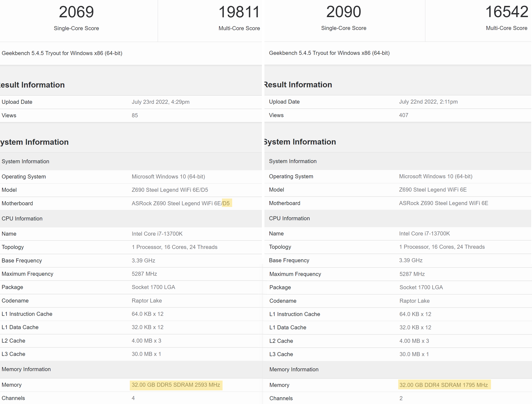Click the views count of 85
Image resolution: width=532 pixels, height=404 pixels.
coord(135,115)
